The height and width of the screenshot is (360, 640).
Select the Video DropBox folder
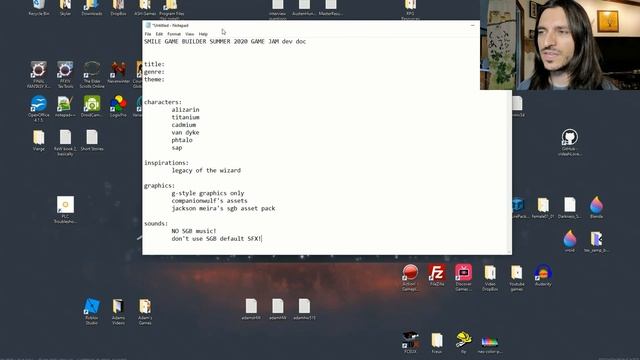pyautogui.click(x=490, y=277)
